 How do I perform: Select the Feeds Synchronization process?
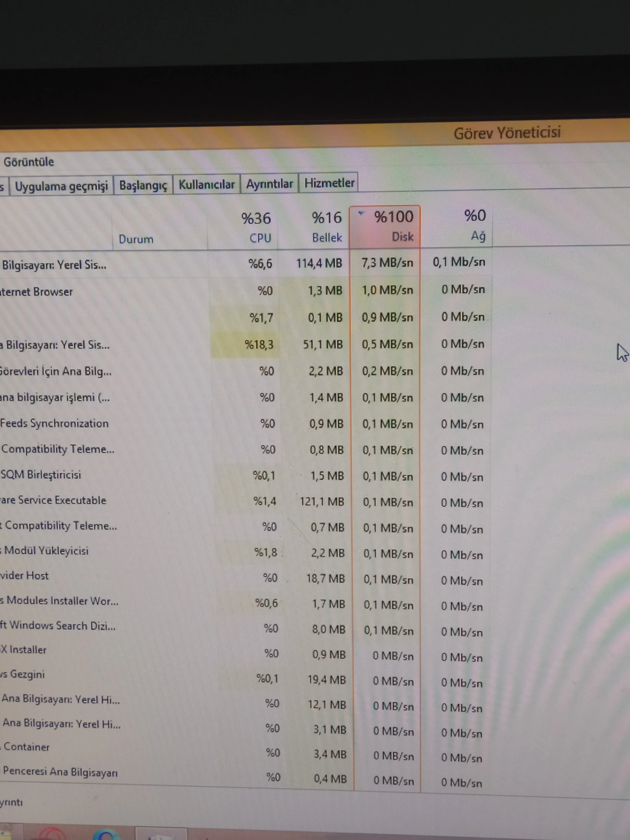tap(54, 423)
